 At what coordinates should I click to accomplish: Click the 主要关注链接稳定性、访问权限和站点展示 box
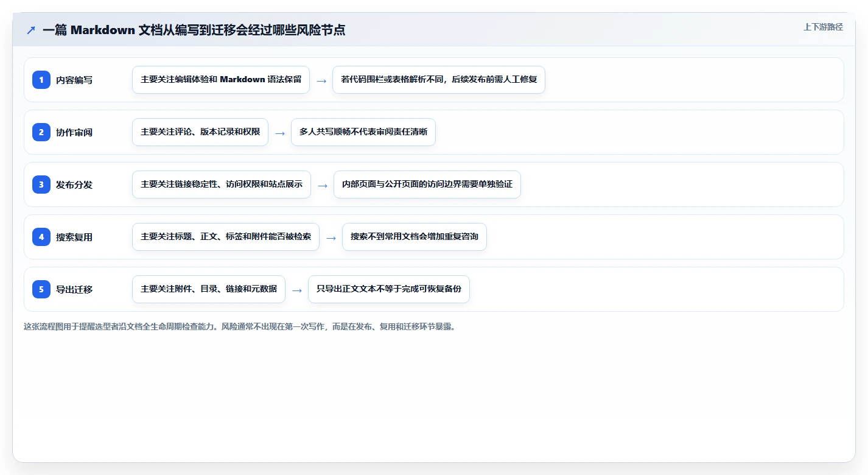222,185
